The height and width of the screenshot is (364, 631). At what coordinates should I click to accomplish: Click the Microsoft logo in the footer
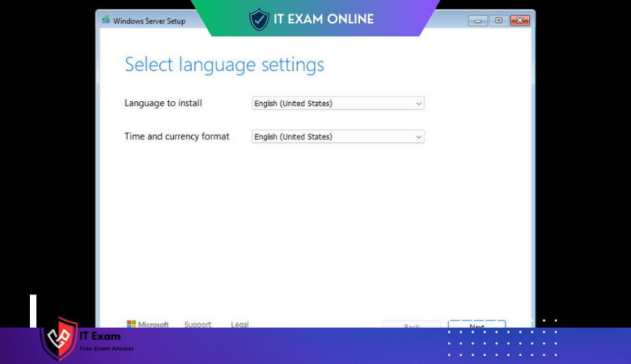148,324
